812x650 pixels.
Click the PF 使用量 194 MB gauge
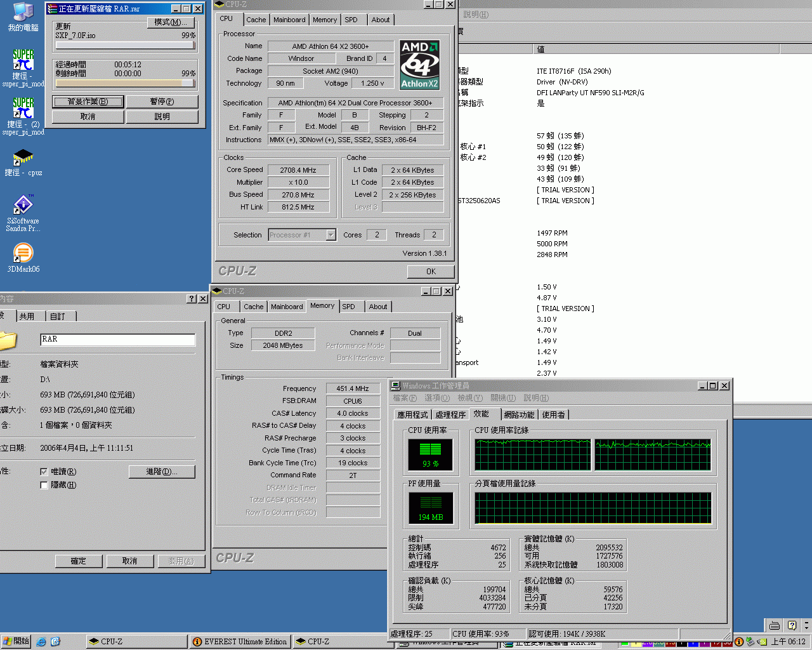click(431, 508)
